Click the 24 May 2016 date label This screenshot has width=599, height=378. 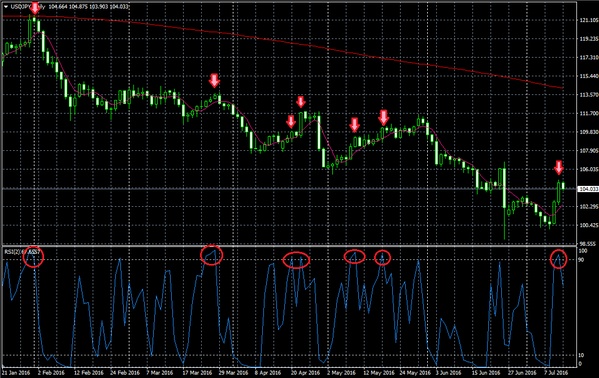(415, 372)
